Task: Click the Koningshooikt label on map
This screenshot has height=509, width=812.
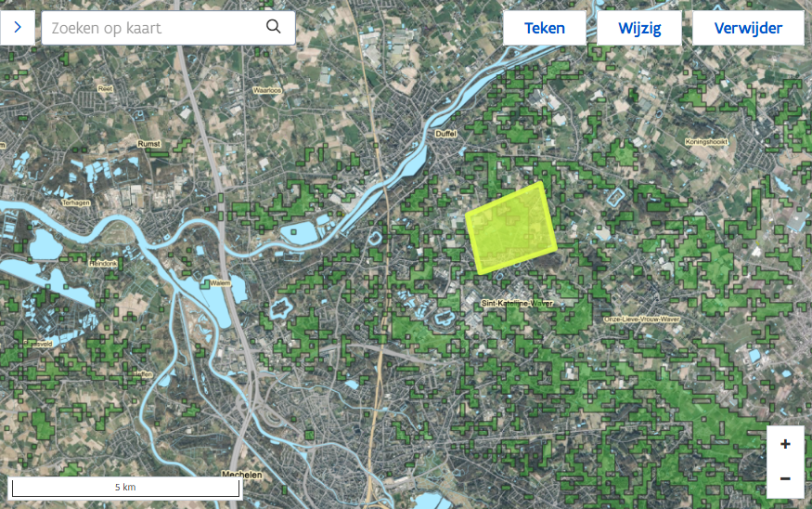Action: coord(706,141)
